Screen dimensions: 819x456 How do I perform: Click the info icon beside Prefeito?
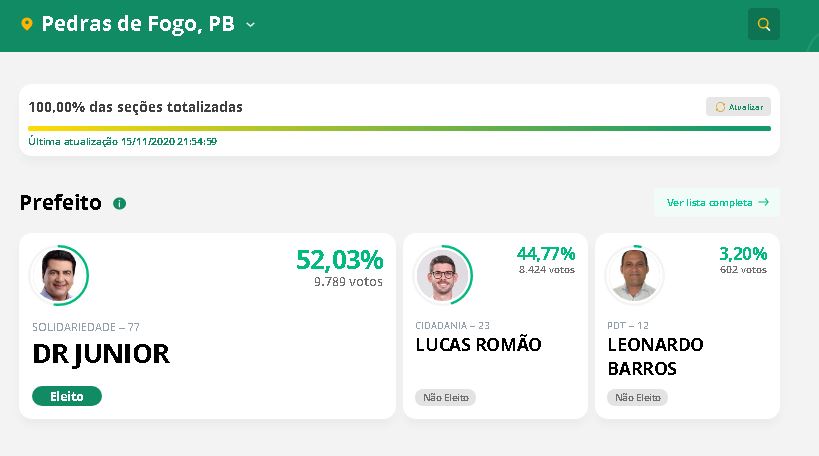[120, 203]
